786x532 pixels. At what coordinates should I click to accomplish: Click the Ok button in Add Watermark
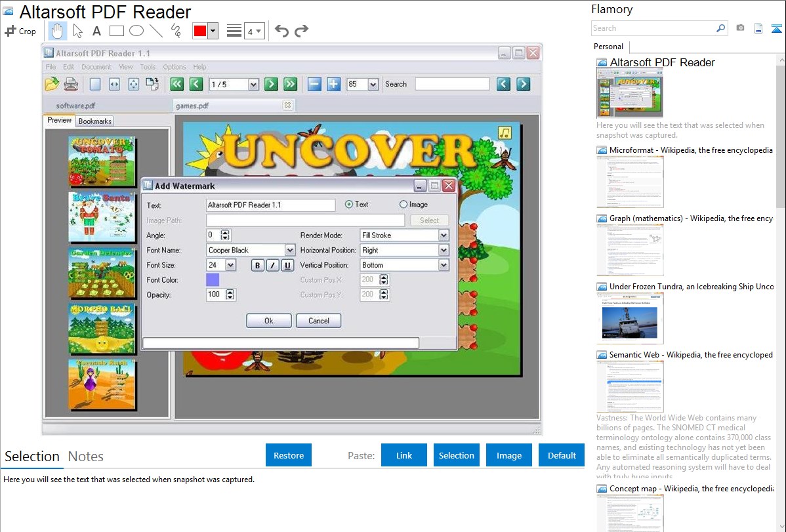click(269, 321)
